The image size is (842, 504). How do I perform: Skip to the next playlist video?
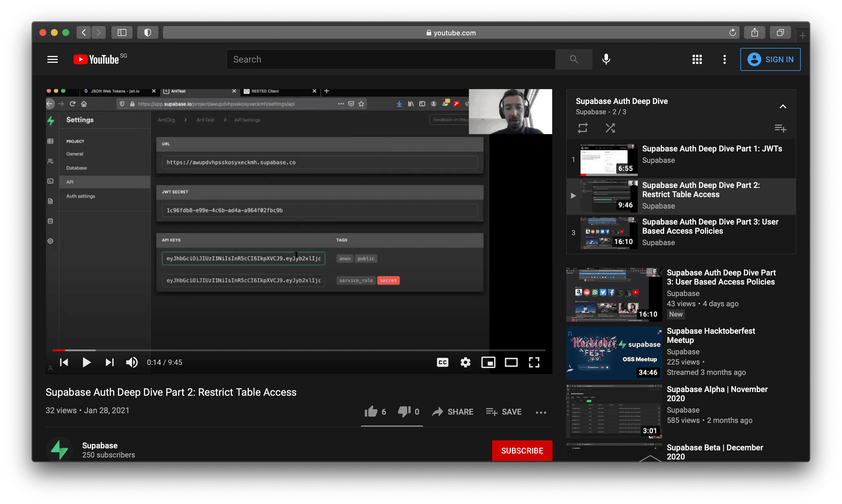tap(109, 362)
